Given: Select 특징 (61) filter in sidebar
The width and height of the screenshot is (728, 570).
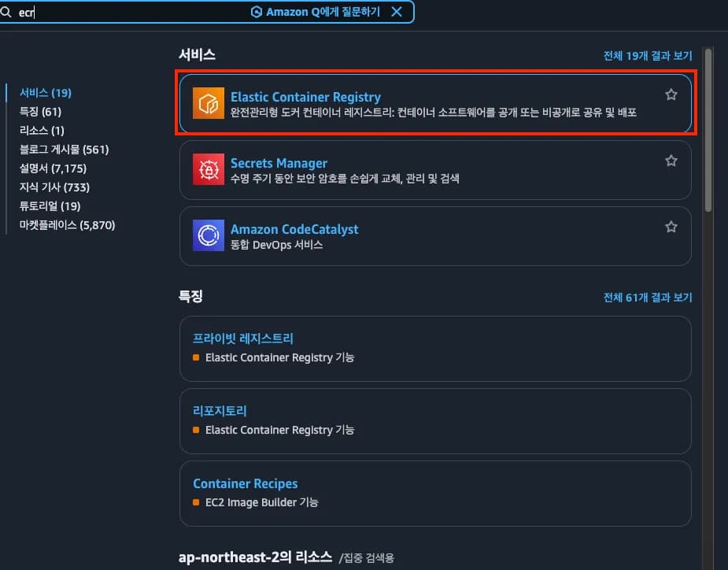Looking at the screenshot, I should (40, 112).
